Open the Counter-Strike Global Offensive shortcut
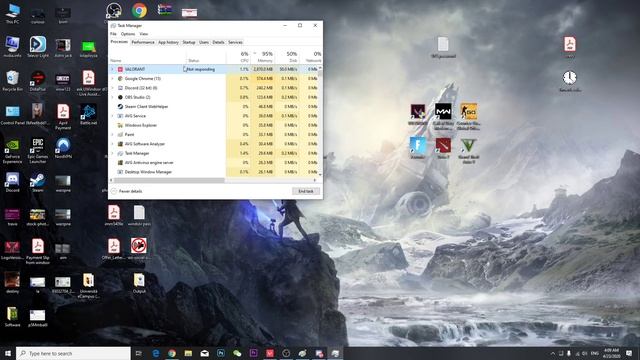The width and height of the screenshot is (640, 360). [469, 117]
